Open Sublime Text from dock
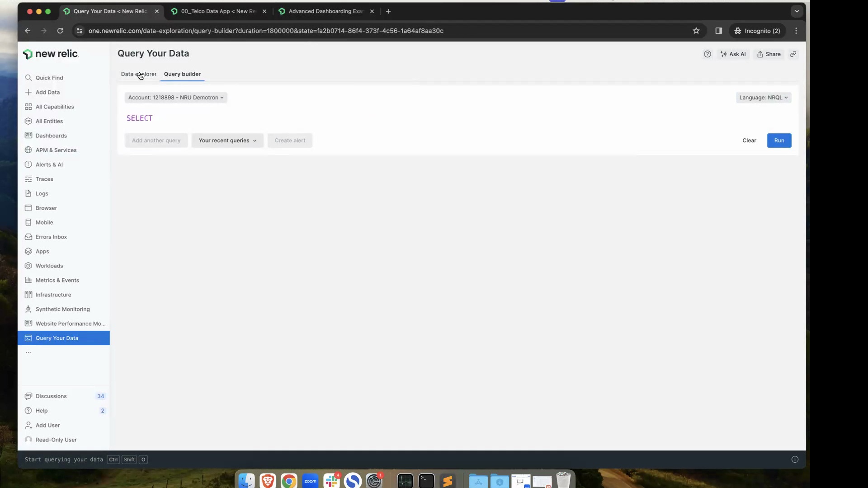Image resolution: width=868 pixels, height=488 pixels. click(x=448, y=481)
